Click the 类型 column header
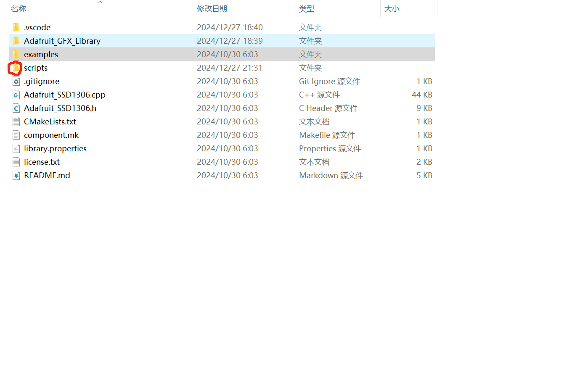588x385 pixels. (307, 9)
